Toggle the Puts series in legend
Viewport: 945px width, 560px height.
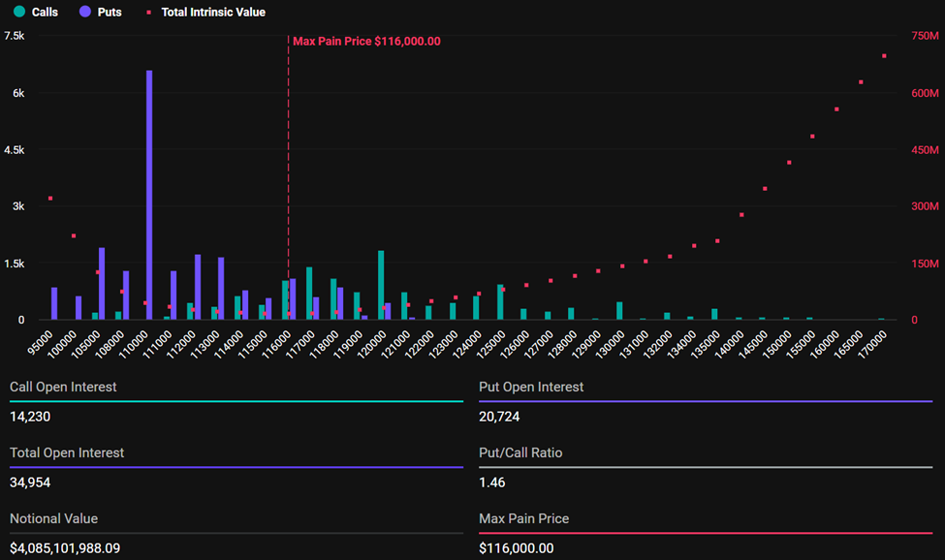[101, 13]
